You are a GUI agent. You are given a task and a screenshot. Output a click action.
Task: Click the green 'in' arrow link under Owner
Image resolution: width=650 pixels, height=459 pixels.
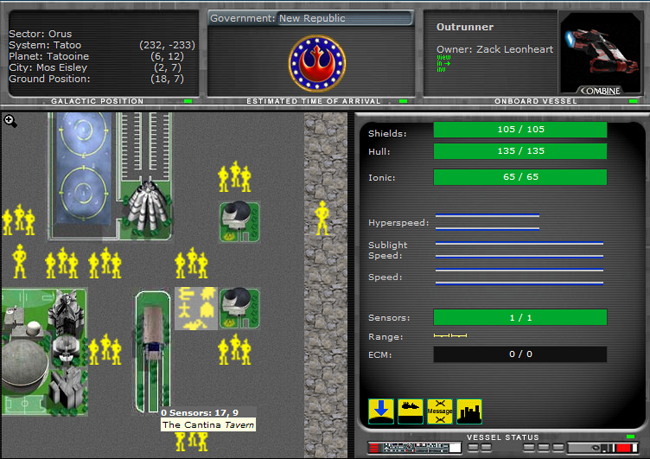coord(443,63)
